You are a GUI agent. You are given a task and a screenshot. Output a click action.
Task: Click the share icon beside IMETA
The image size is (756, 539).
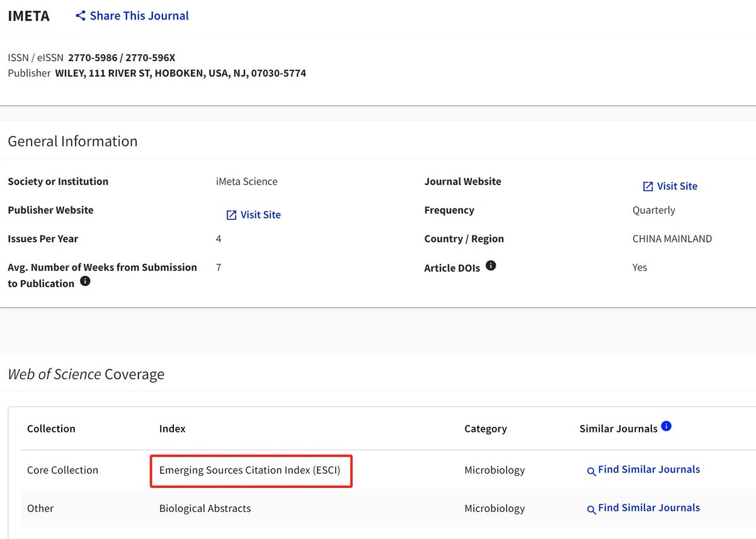81,16
